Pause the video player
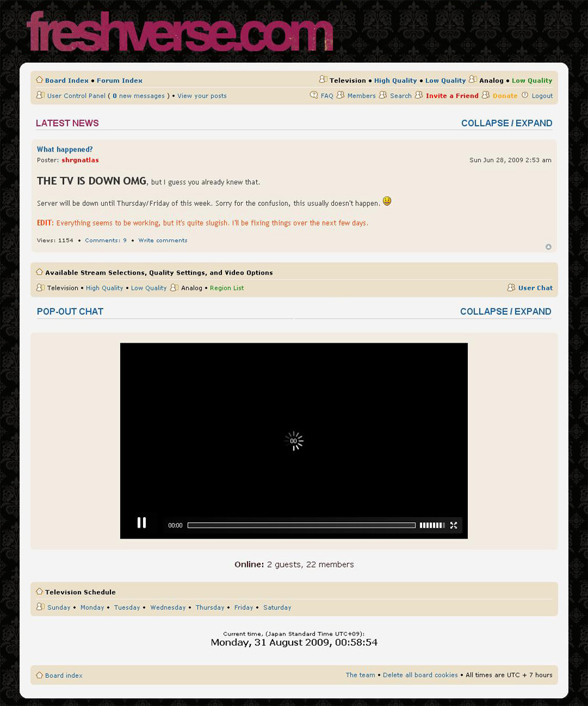Screen dimensions: 588x706 (x=142, y=523)
